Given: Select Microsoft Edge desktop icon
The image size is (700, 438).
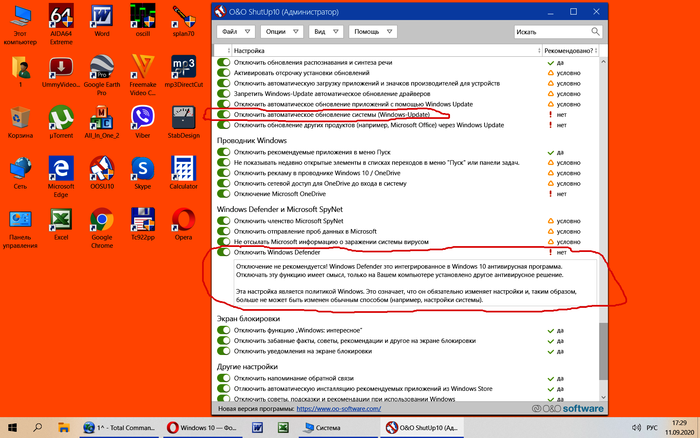Looking at the screenshot, I should click(x=61, y=177).
